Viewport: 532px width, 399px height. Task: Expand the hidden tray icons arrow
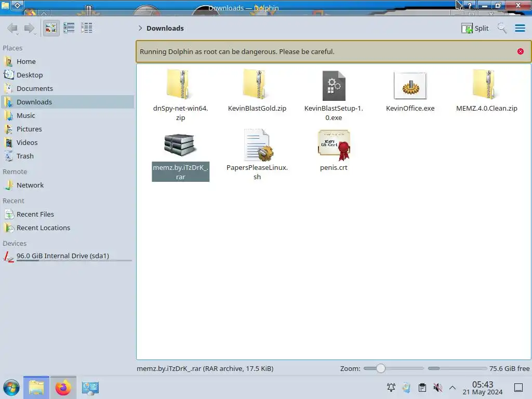click(453, 387)
